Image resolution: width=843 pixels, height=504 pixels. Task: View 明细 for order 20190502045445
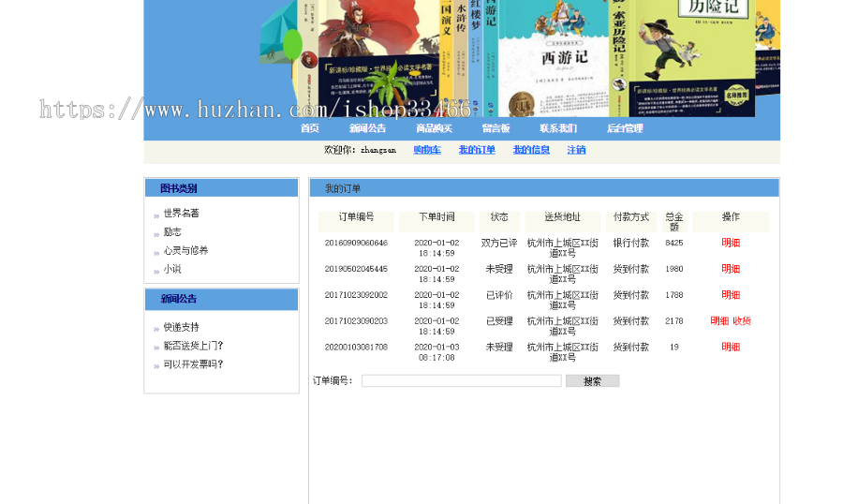click(x=731, y=269)
